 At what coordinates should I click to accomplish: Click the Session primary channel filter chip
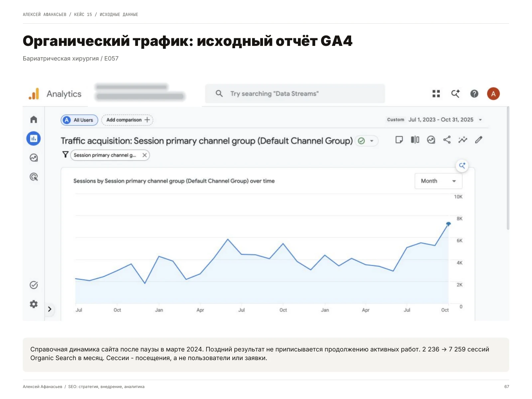point(110,155)
